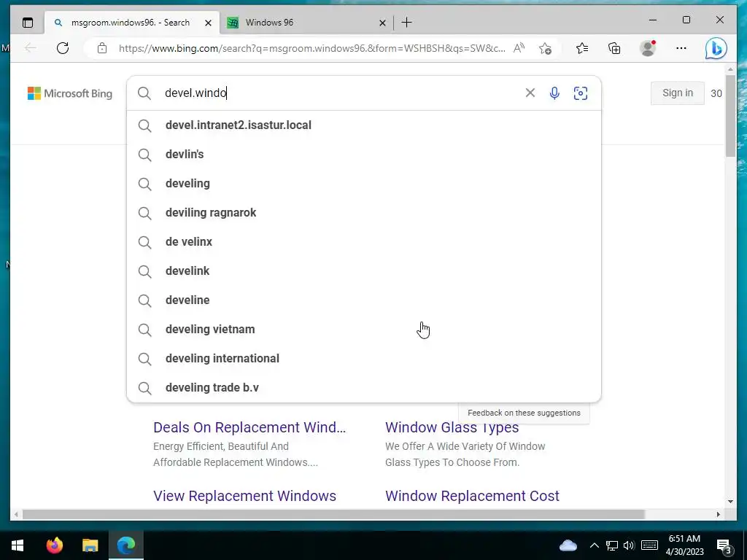Switch to the Windows 96 tab
Viewport: 747px width, 560px height.
(307, 23)
